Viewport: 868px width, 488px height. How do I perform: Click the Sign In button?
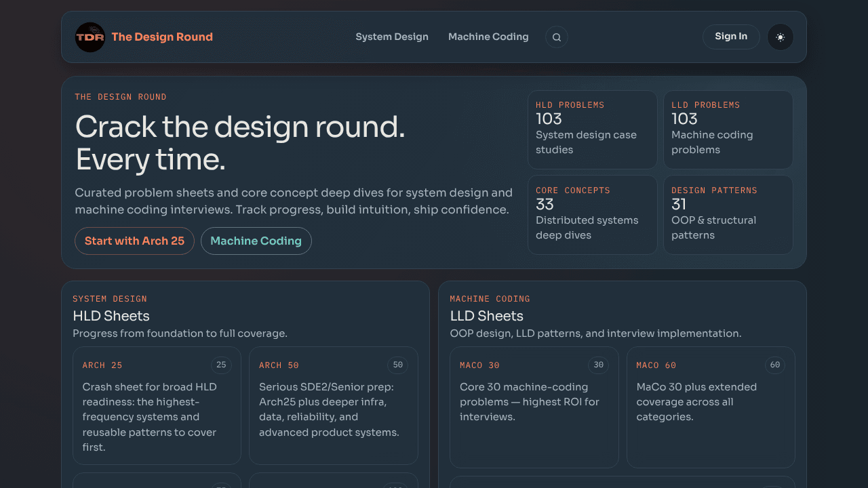tap(731, 37)
